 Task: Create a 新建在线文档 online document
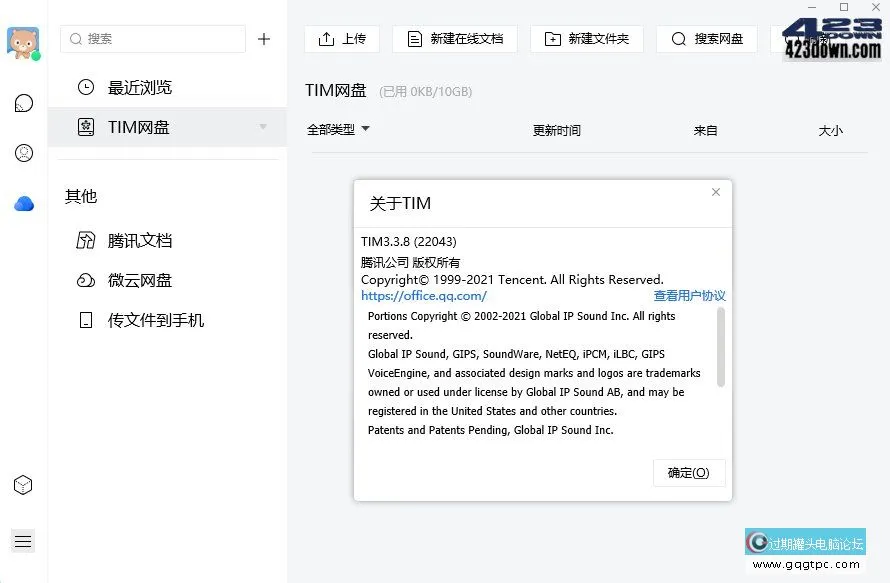[455, 39]
